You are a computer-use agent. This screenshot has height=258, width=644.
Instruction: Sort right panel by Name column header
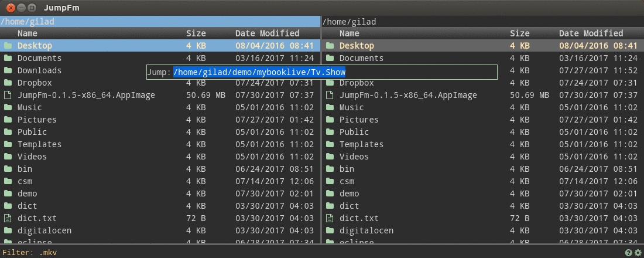pos(349,33)
